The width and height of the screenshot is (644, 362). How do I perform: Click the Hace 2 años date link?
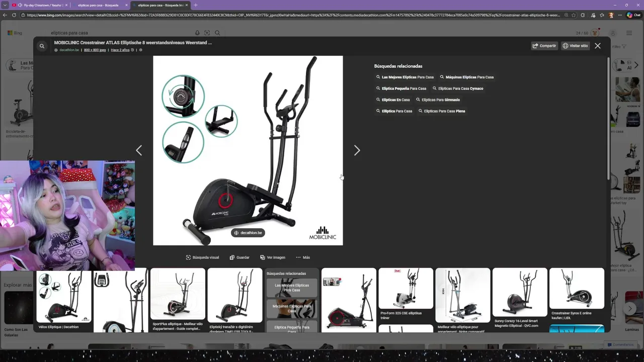[x=120, y=50]
